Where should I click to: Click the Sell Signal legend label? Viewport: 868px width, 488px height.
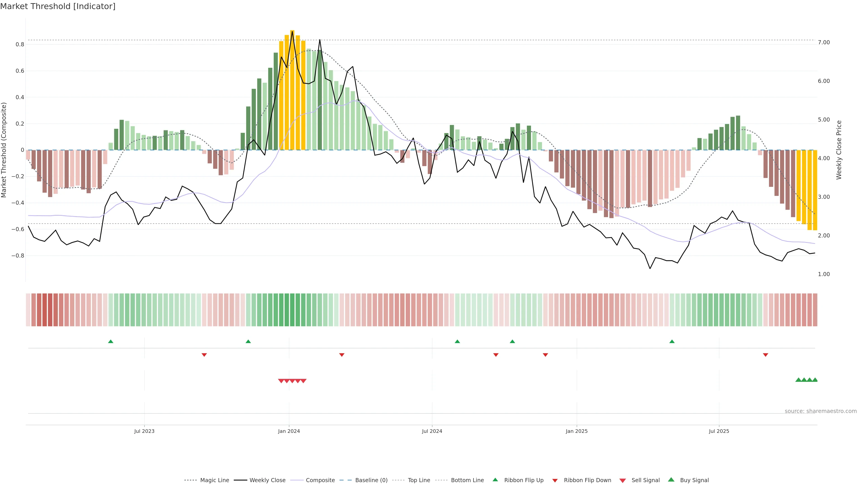click(x=645, y=480)
